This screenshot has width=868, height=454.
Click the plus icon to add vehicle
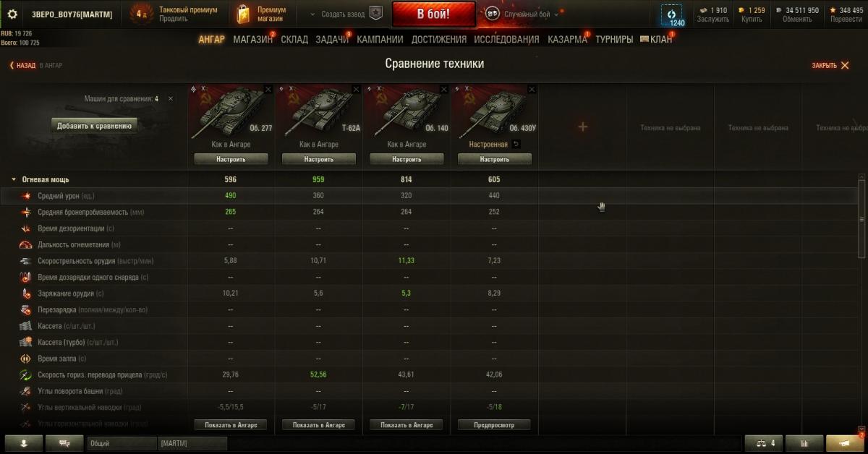point(583,127)
